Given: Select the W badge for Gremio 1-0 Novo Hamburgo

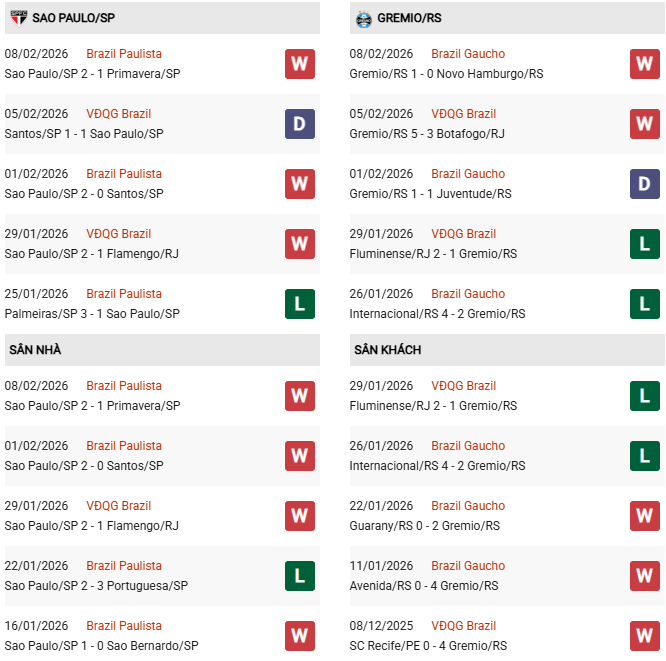Looking at the screenshot, I should pyautogui.click(x=644, y=64).
